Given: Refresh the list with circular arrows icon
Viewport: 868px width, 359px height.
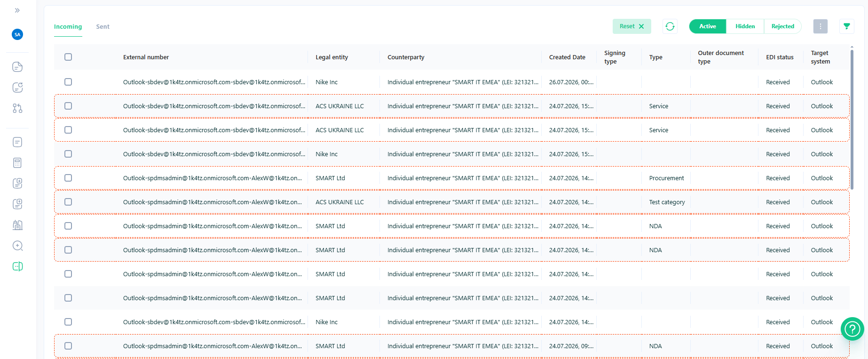Looking at the screenshot, I should pos(670,26).
